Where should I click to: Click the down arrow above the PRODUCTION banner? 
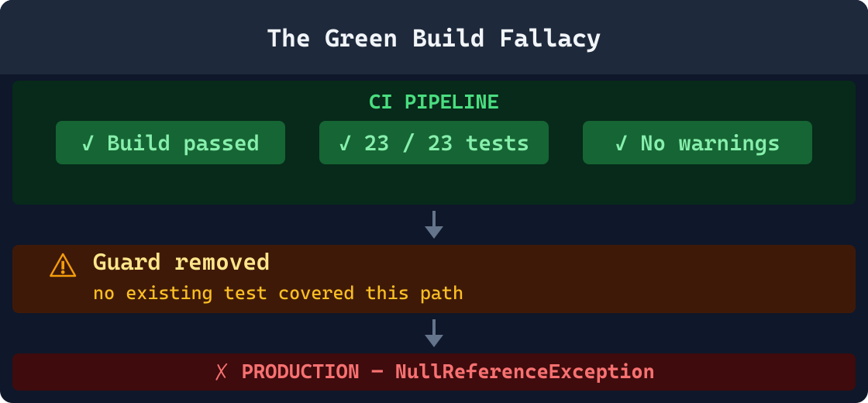pos(434,333)
